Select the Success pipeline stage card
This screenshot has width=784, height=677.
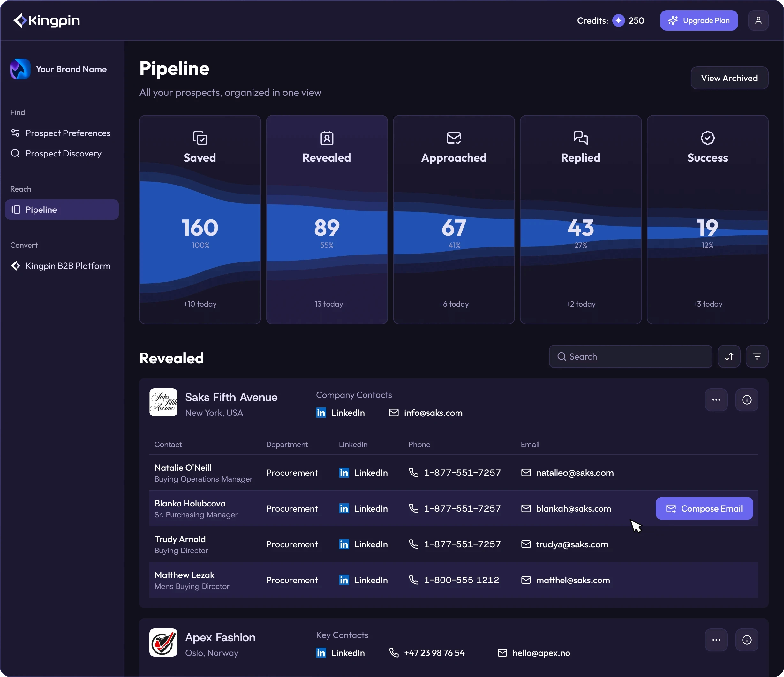point(707,219)
